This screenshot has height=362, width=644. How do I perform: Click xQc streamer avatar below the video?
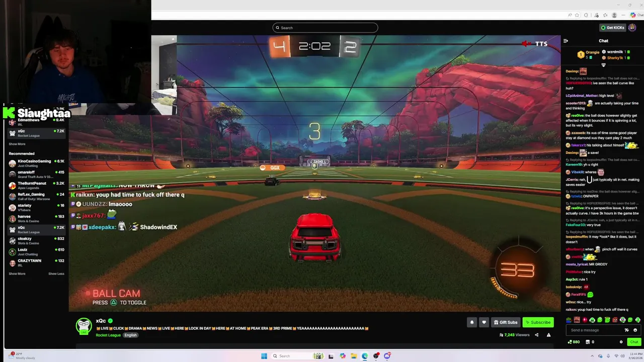(x=84, y=326)
